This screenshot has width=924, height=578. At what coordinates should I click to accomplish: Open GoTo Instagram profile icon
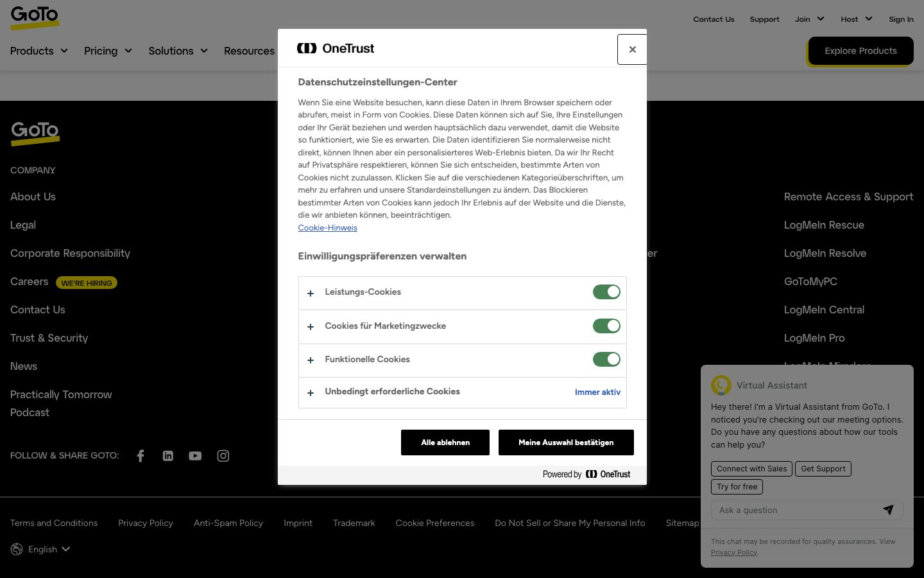pyautogui.click(x=223, y=456)
